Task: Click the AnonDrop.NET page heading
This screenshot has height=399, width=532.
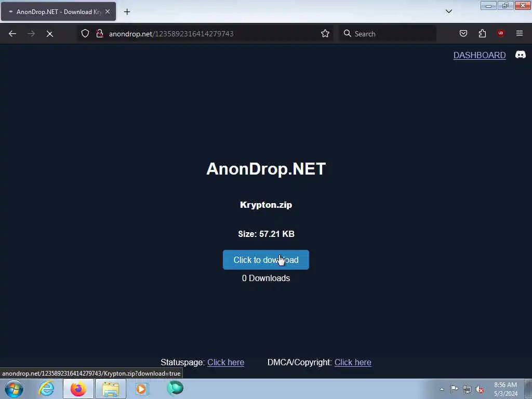Action: [266, 169]
